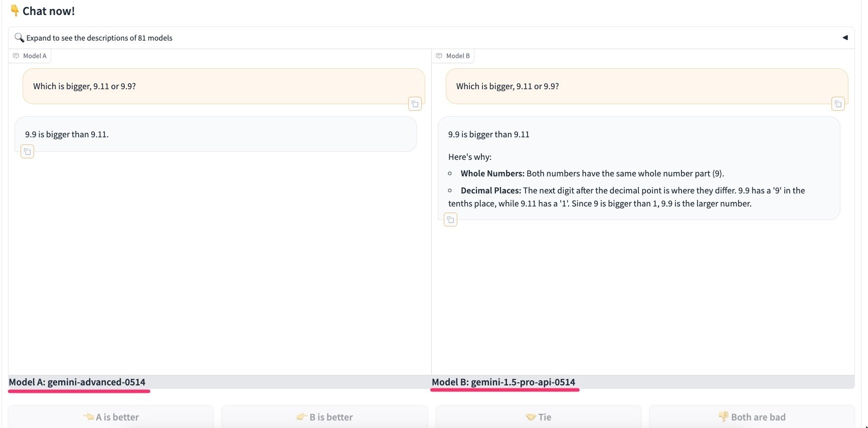Vote 'Tie' for both models

538,416
